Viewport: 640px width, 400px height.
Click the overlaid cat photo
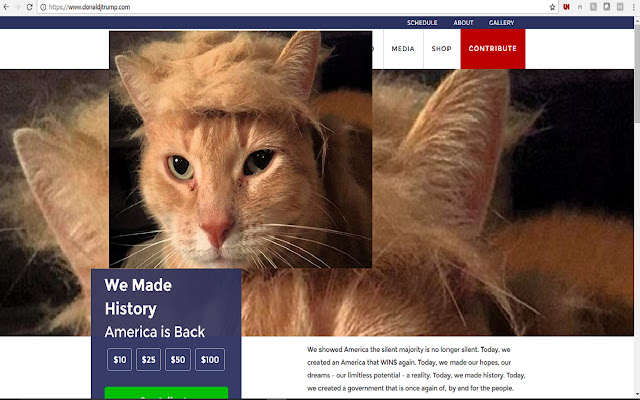pos(240,149)
